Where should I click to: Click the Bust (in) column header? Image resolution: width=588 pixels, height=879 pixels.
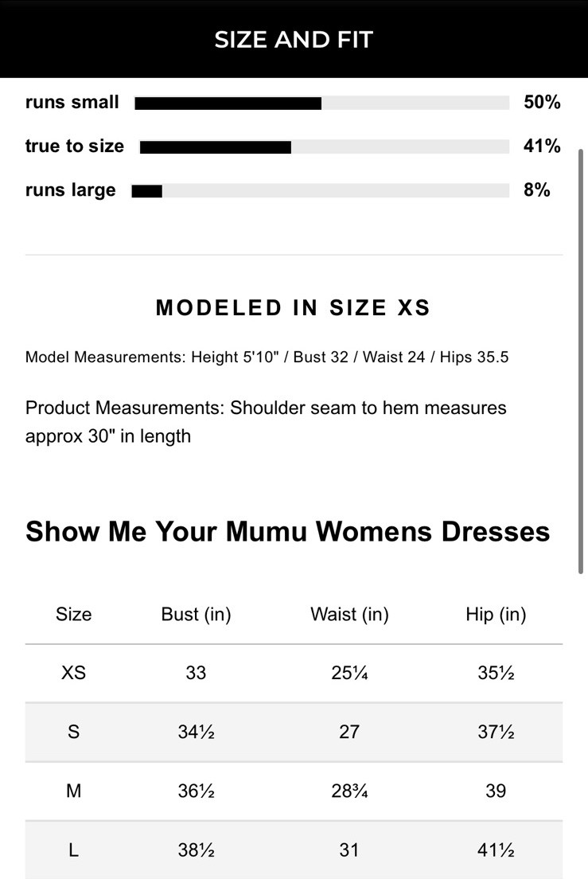(x=196, y=615)
